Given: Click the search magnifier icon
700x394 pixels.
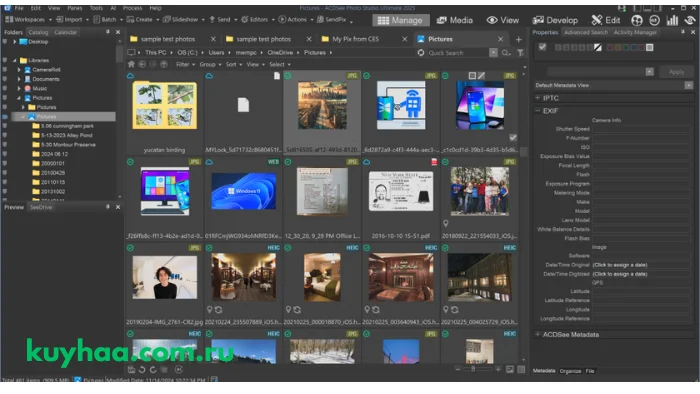Looking at the screenshot, I should coord(505,53).
